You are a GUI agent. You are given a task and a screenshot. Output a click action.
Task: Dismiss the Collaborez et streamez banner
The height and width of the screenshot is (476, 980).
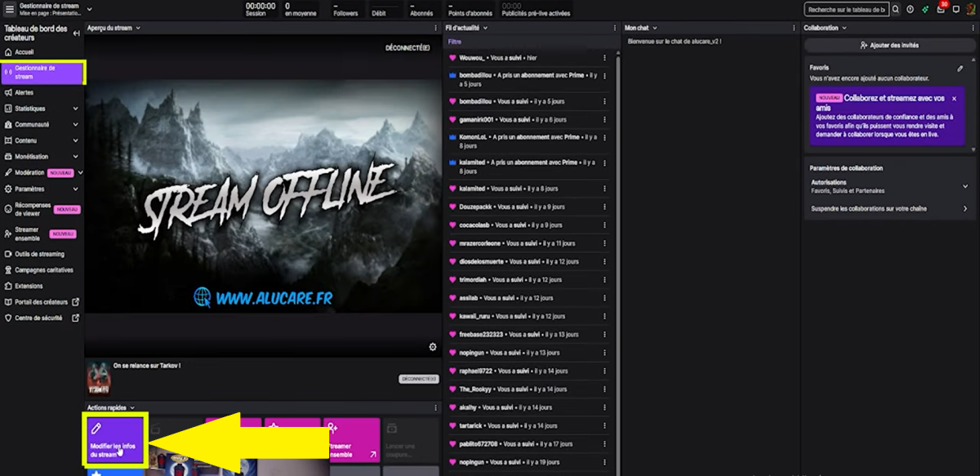click(x=954, y=98)
